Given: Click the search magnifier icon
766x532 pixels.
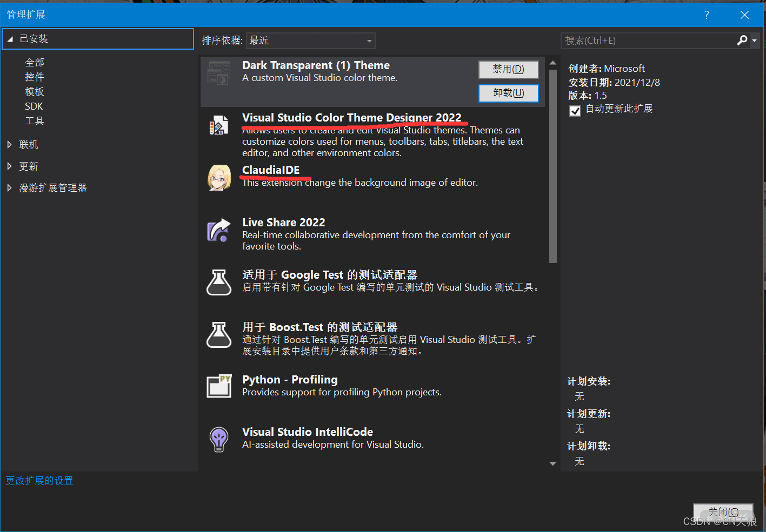Looking at the screenshot, I should click(x=742, y=41).
